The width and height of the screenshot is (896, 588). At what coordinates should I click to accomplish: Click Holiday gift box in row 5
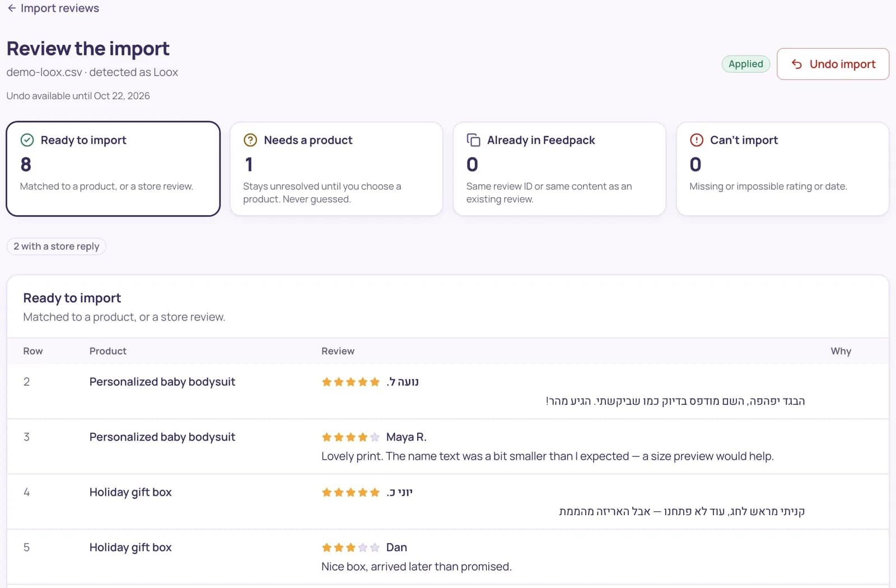(x=130, y=547)
